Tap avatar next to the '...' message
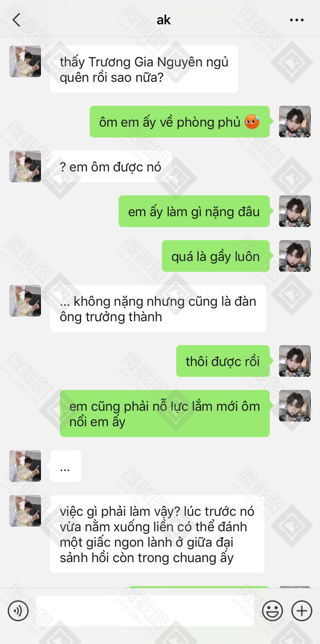This screenshot has height=644, width=320. (25, 466)
